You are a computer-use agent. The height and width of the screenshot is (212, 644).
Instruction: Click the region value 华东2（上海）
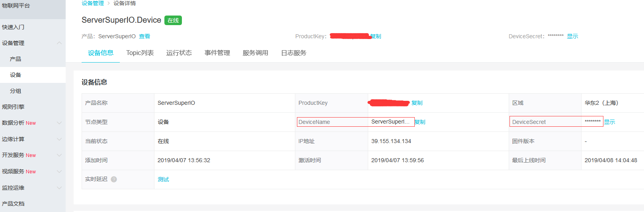click(x=601, y=103)
